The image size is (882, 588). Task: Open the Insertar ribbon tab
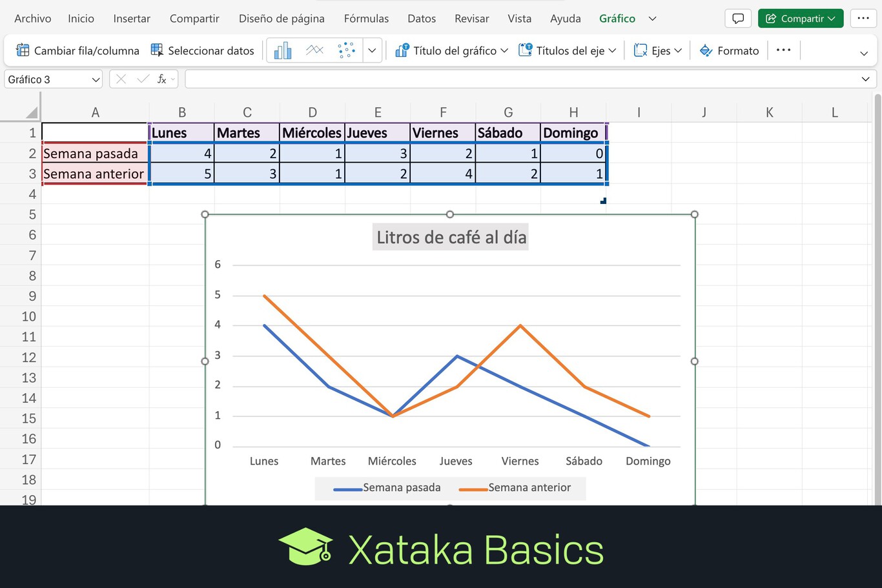(132, 18)
